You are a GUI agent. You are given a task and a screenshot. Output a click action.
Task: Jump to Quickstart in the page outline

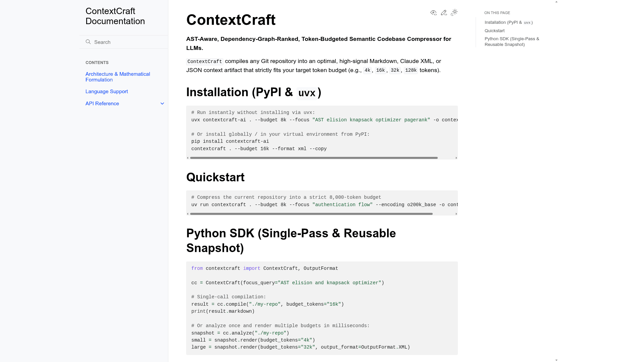click(x=494, y=31)
